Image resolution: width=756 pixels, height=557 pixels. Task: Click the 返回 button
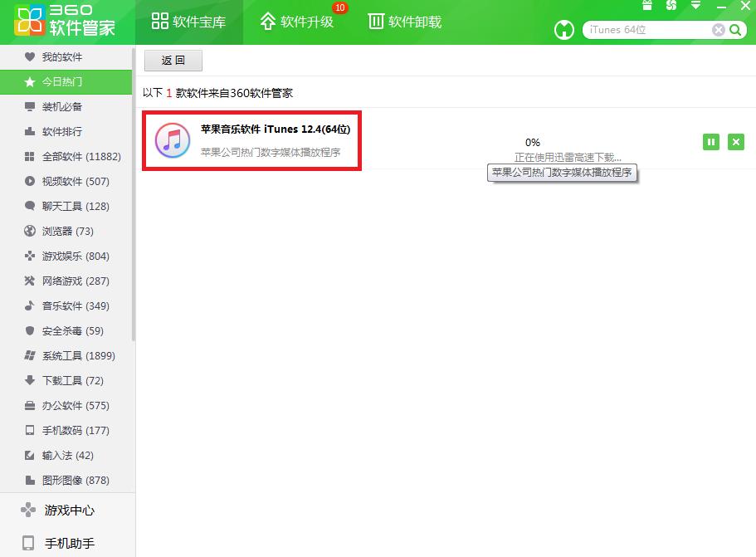coord(173,60)
